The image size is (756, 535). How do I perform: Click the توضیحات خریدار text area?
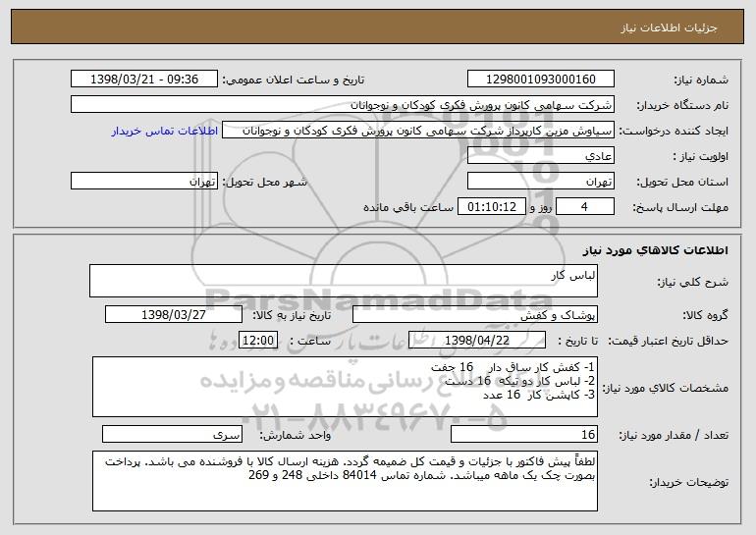[345, 481]
